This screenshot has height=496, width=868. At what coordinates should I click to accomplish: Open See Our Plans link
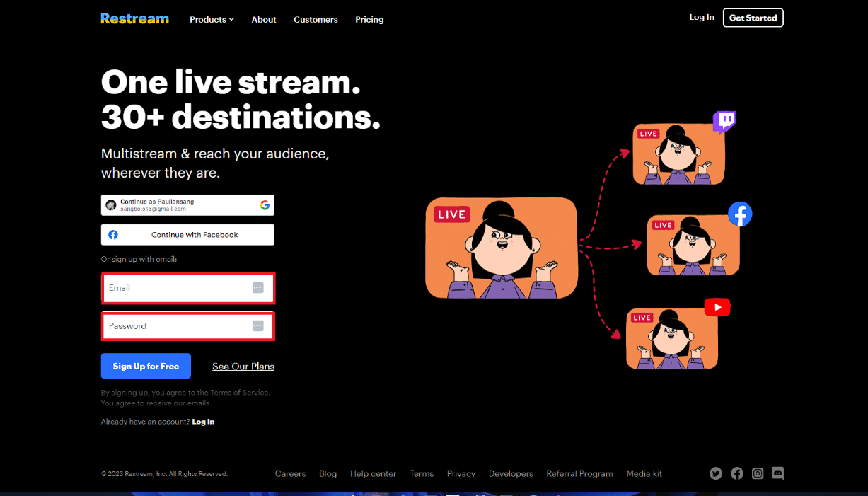(243, 367)
